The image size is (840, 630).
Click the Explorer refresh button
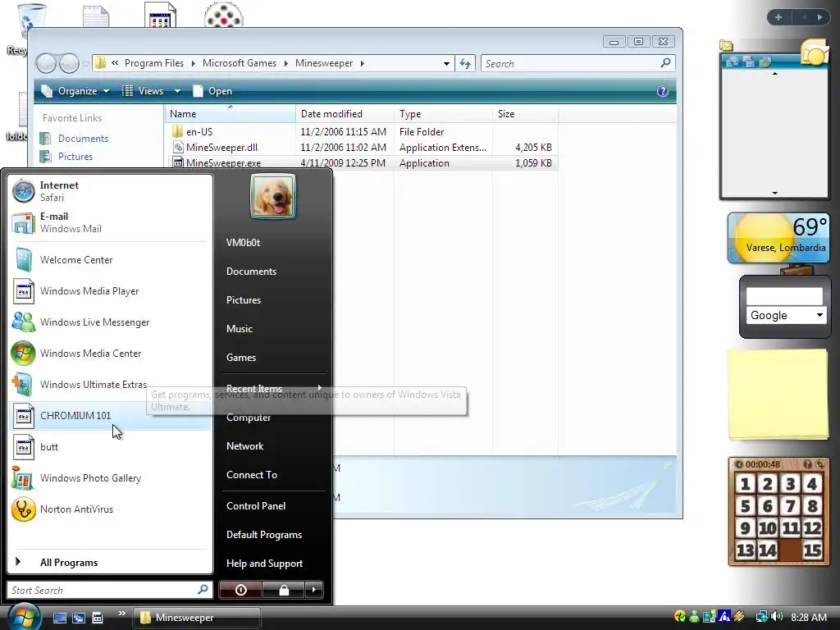point(465,63)
